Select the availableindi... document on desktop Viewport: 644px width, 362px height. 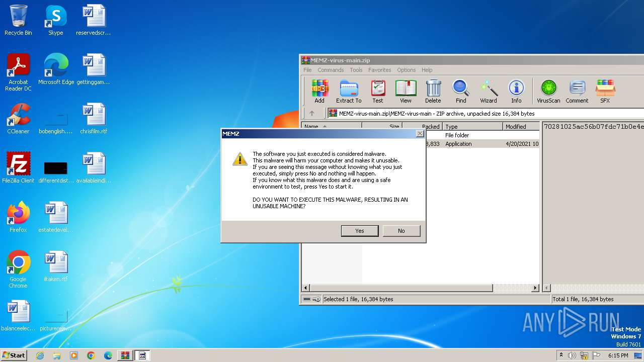click(x=94, y=168)
